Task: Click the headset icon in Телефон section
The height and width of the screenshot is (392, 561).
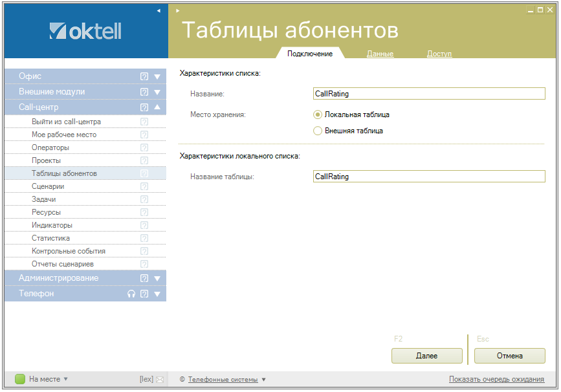Action: [x=131, y=294]
